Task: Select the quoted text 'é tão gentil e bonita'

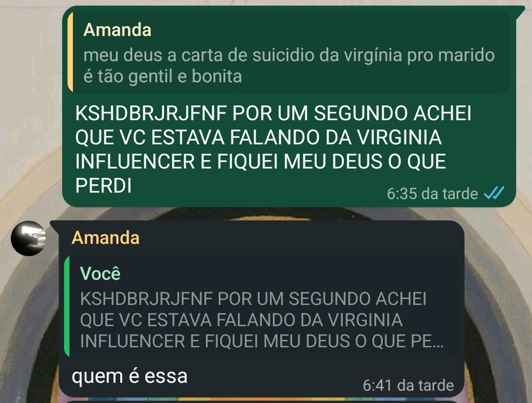Action: pyautogui.click(x=163, y=76)
